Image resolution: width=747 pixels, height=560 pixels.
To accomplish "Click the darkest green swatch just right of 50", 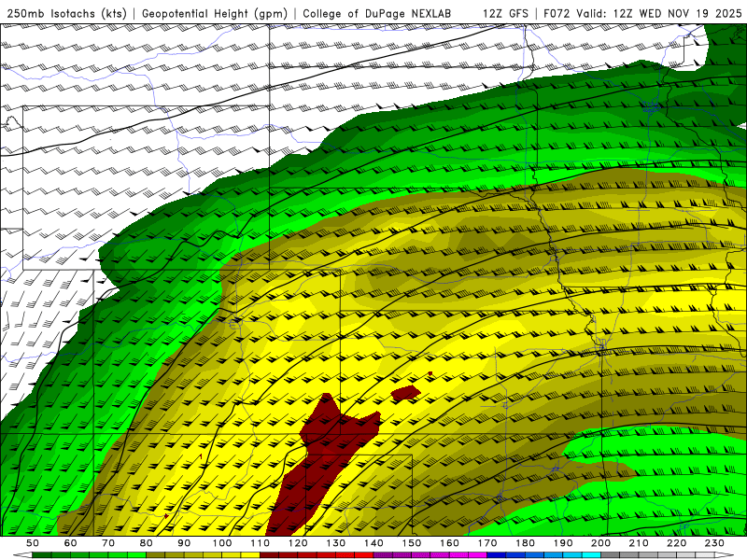I will [42, 554].
